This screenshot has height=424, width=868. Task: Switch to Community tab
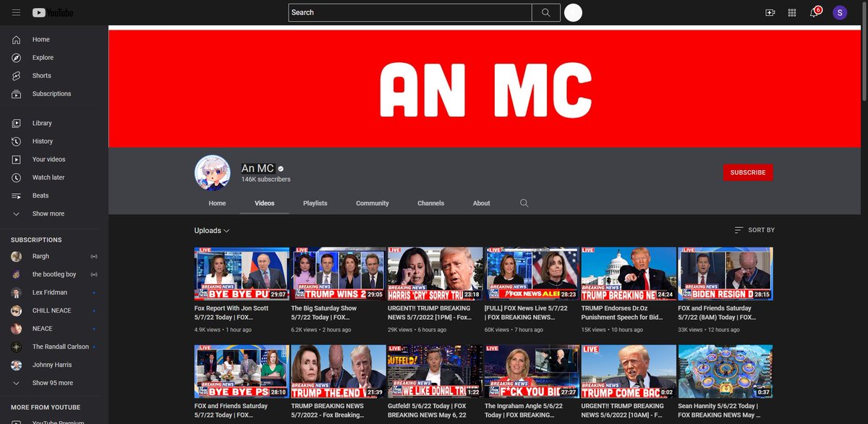click(x=373, y=203)
